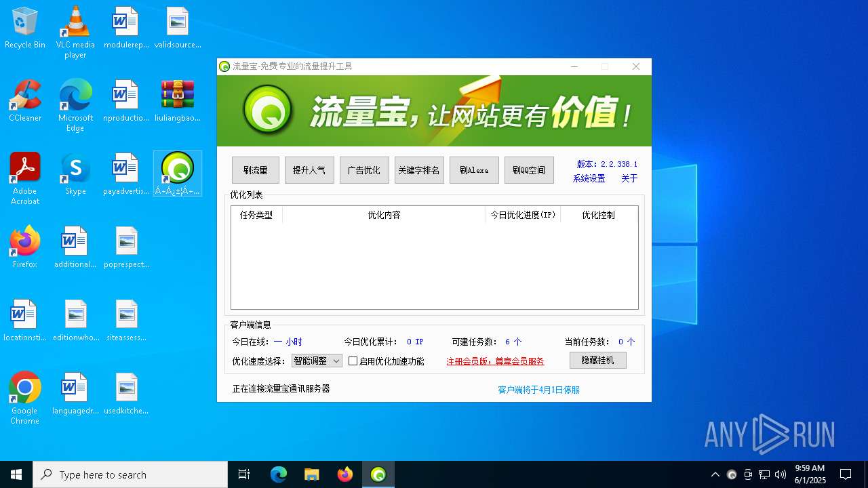
Task: Open the notification center
Action: [846, 474]
